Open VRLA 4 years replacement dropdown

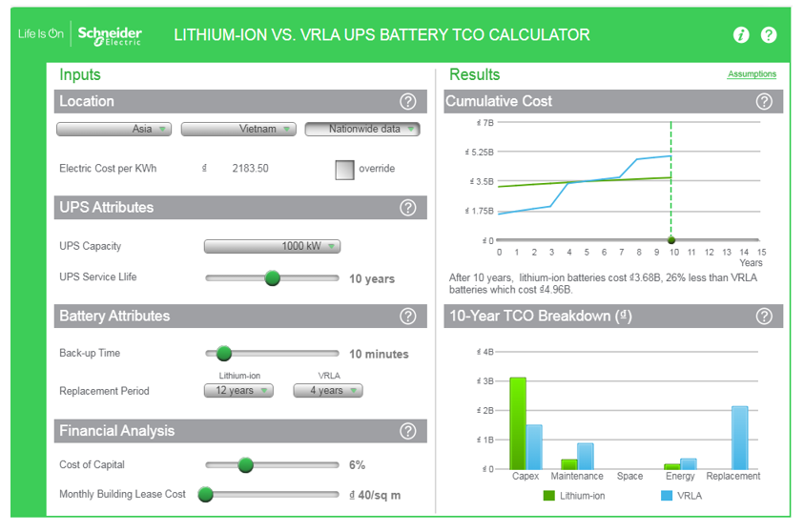tap(328, 391)
